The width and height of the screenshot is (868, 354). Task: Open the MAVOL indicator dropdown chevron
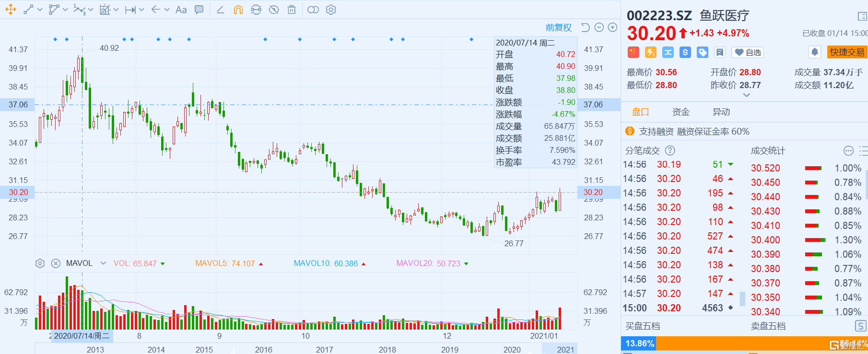pos(103,263)
